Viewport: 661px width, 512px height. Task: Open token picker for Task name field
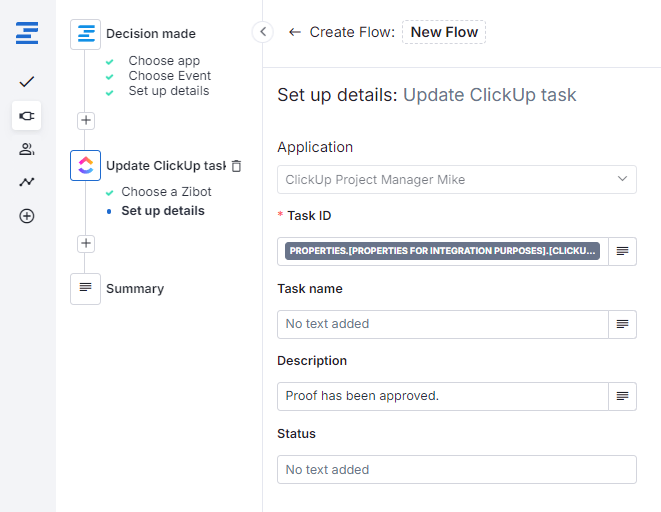622,324
